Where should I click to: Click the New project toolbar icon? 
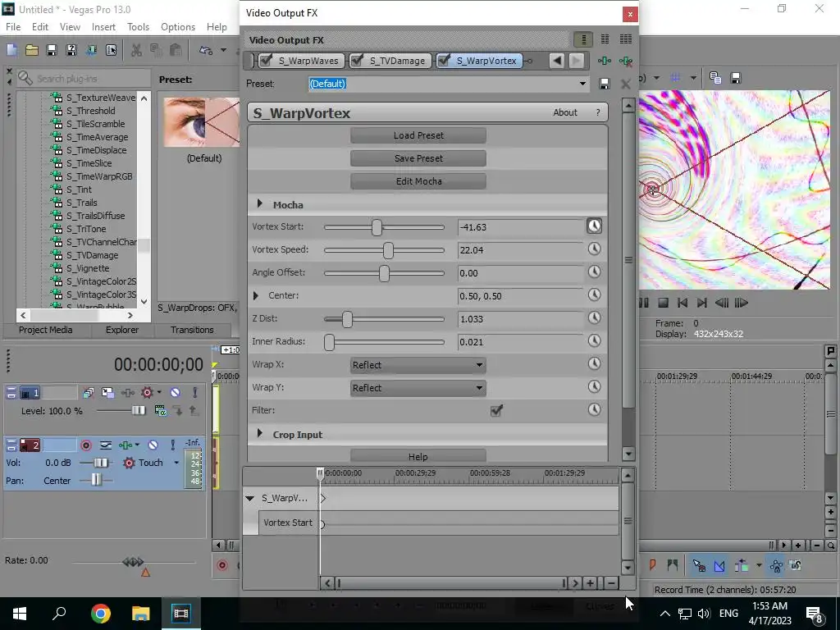[x=11, y=50]
